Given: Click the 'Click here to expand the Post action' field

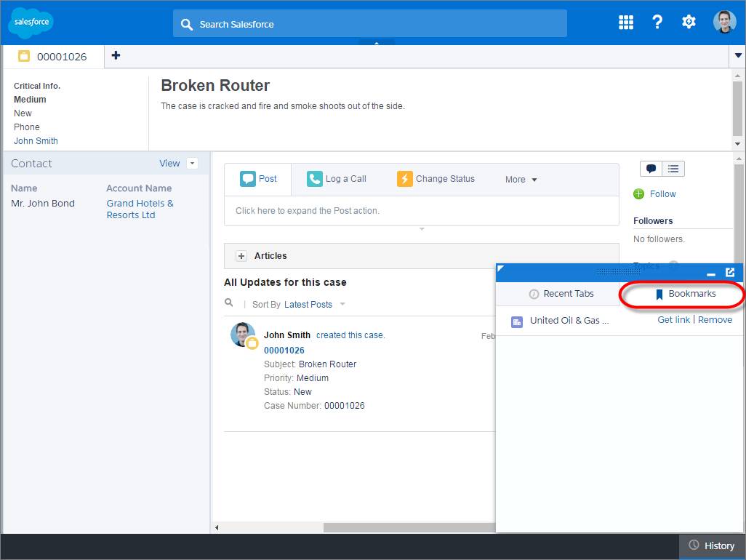Looking at the screenshot, I should [x=422, y=211].
